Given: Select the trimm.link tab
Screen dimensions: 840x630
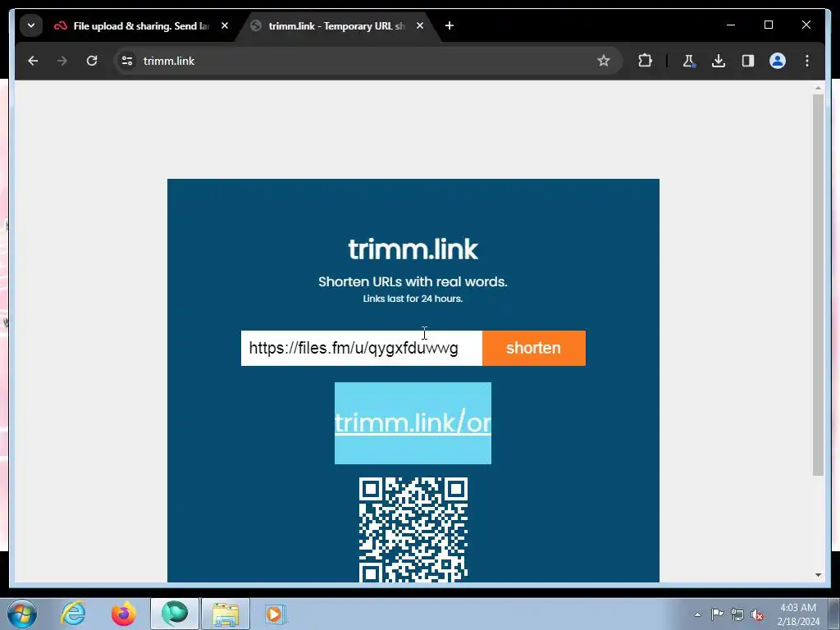Looking at the screenshot, I should [337, 25].
